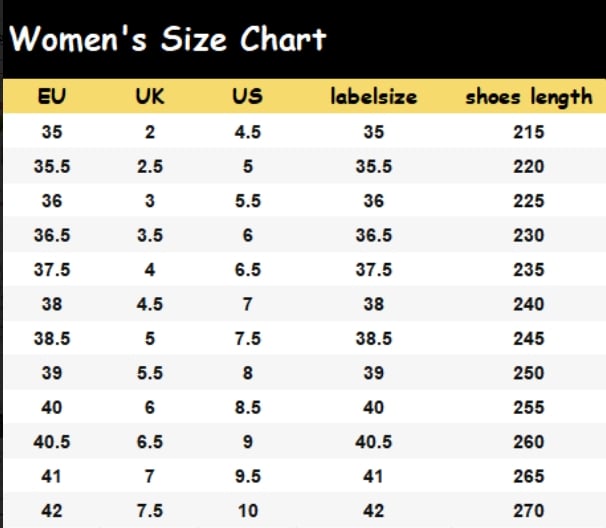Image resolution: width=606 pixels, height=528 pixels.
Task: Select 42 in the EU column
Action: 52,511
